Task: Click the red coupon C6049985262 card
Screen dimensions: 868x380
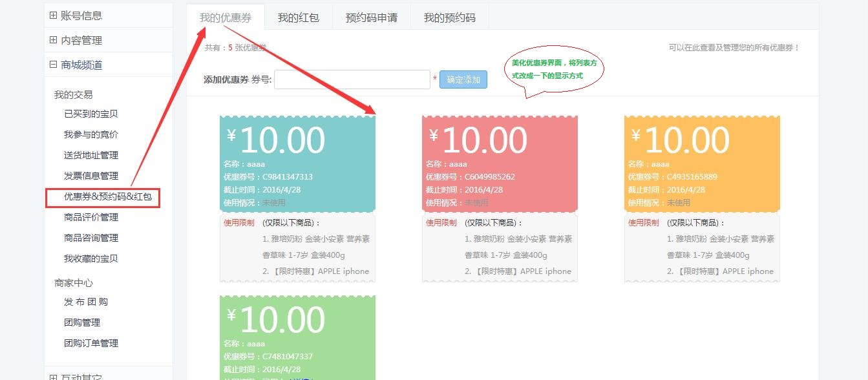Action: coord(500,164)
